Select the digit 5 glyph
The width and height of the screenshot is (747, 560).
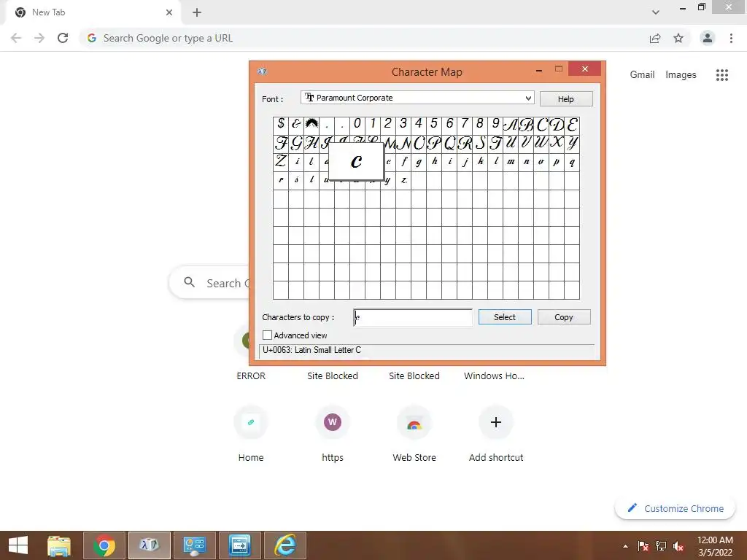pos(434,124)
